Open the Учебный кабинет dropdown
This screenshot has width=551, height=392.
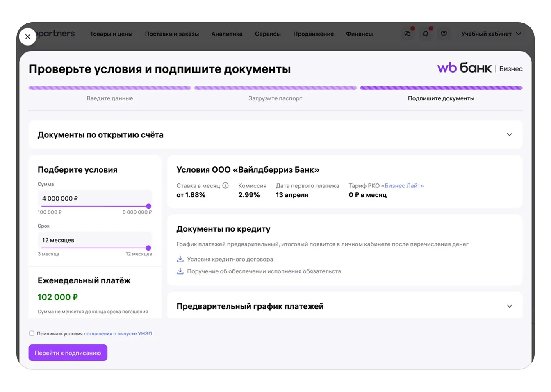(491, 34)
